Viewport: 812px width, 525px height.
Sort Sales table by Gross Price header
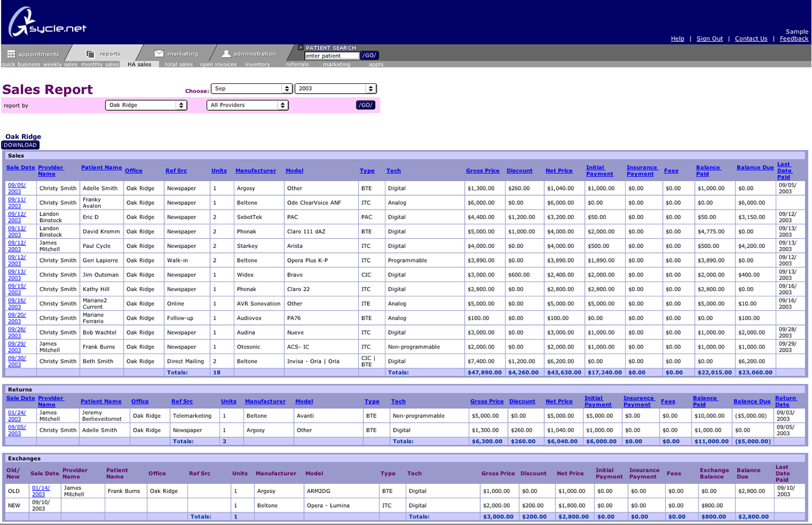click(x=482, y=171)
